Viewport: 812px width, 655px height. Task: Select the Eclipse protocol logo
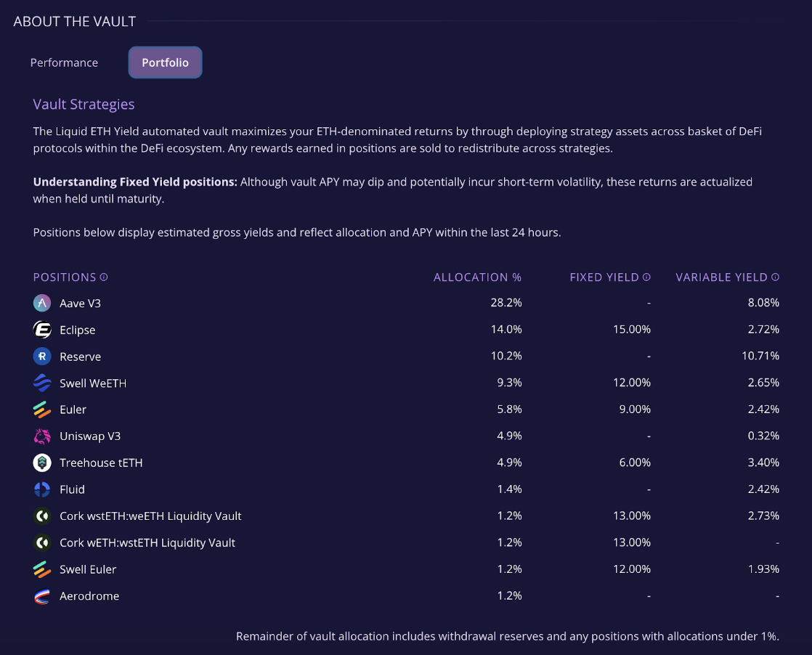point(41,330)
